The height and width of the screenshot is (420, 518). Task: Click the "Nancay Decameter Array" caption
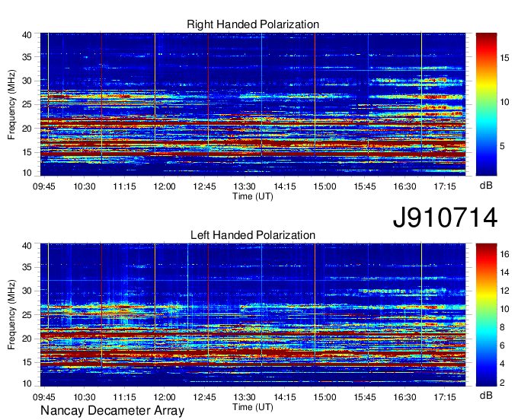112,411
